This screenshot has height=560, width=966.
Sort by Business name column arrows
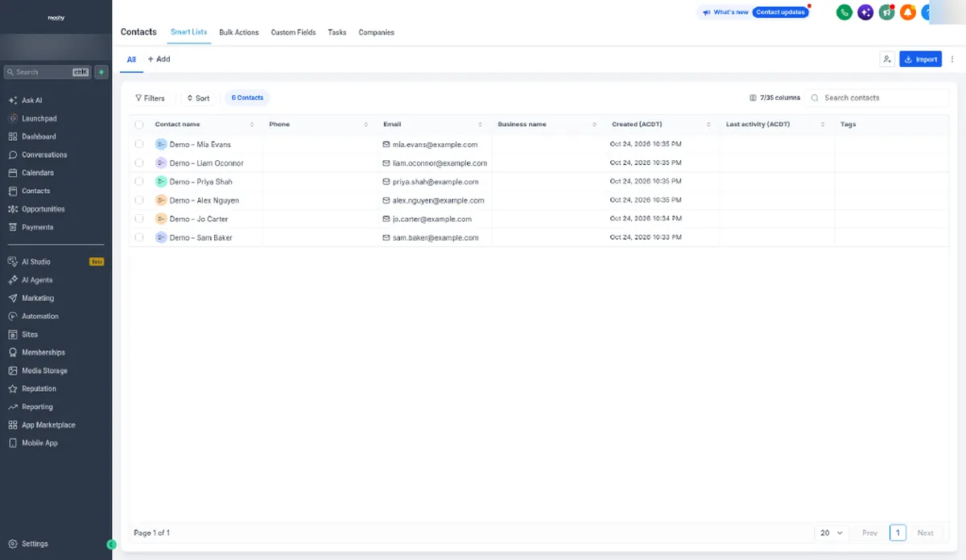click(595, 125)
